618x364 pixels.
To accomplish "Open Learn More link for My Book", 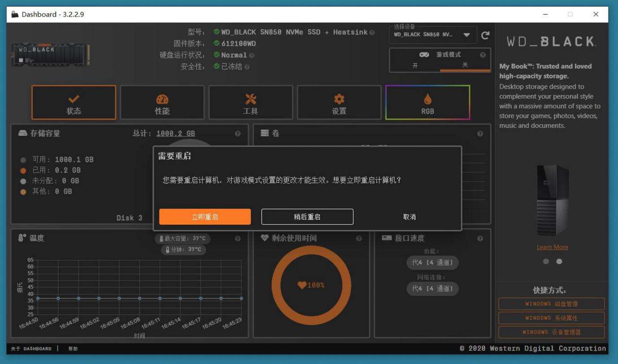I will pos(552,247).
